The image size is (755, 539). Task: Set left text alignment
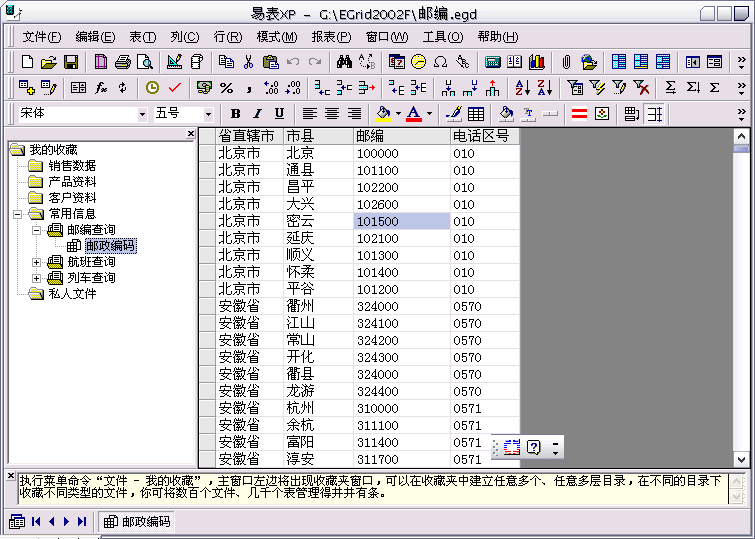tap(310, 114)
